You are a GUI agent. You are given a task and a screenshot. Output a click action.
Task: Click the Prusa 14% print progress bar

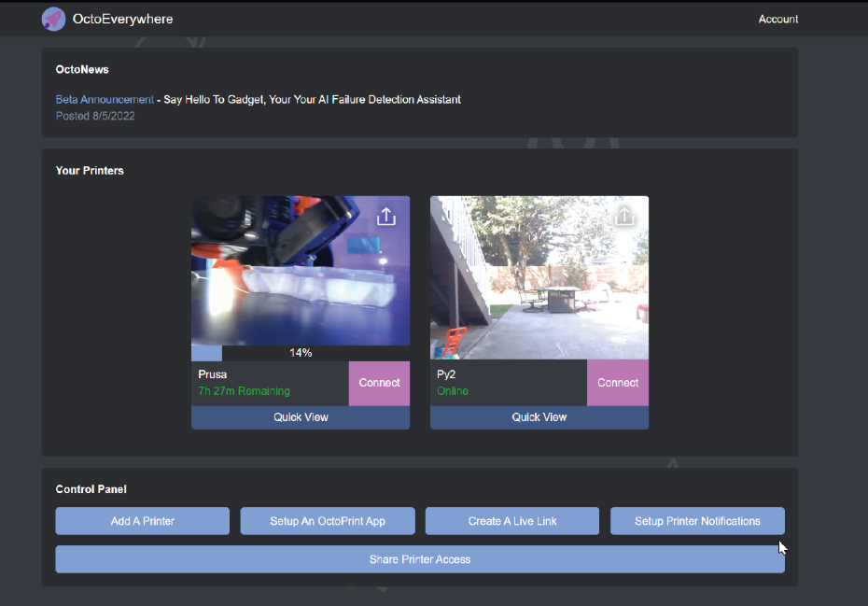[x=301, y=353]
